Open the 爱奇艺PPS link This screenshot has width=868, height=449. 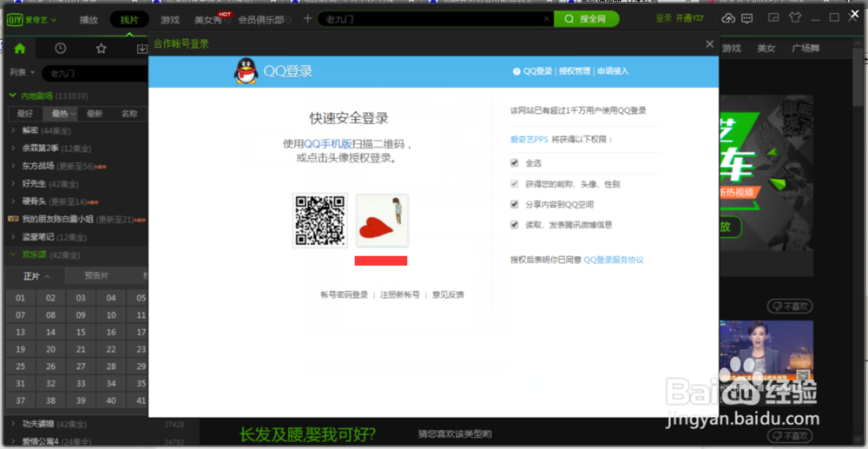(x=529, y=140)
